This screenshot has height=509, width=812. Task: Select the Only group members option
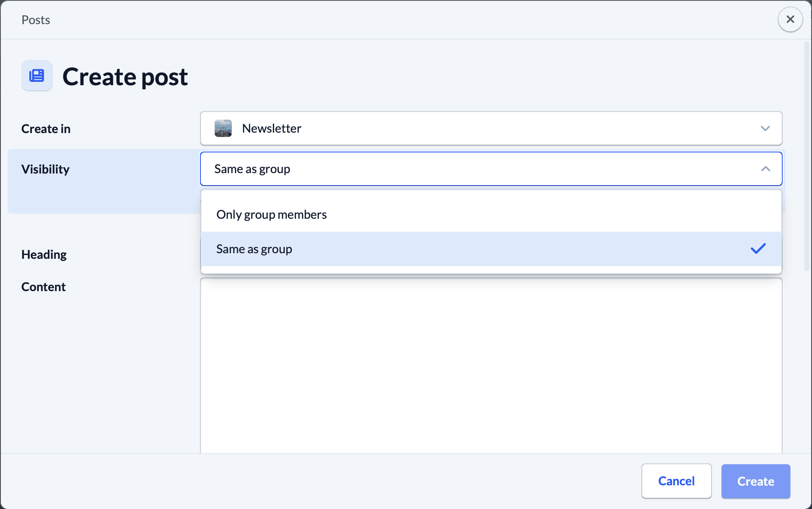[272, 214]
